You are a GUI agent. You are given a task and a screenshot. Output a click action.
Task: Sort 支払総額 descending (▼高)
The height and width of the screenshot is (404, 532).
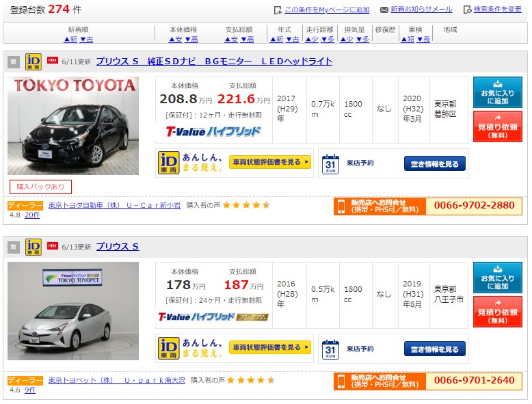[248, 39]
